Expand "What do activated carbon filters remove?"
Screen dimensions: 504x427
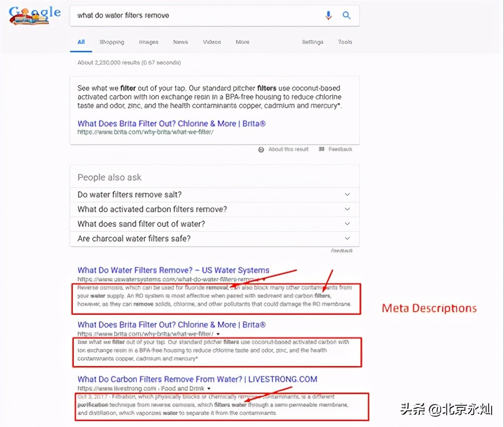click(347, 209)
